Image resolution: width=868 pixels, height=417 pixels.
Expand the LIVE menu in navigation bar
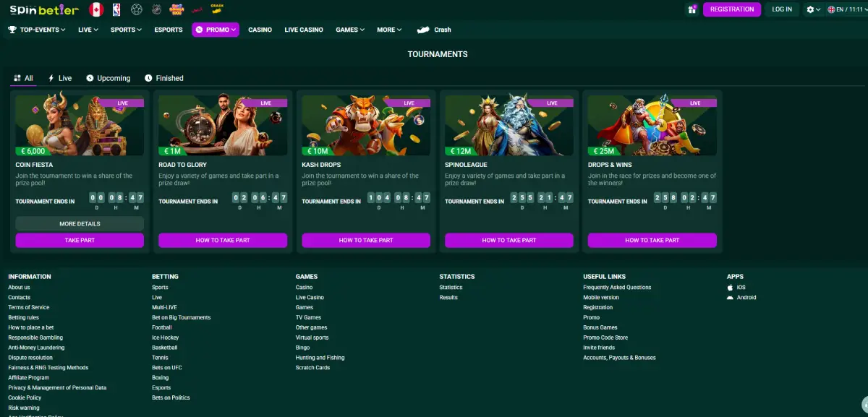coord(89,30)
